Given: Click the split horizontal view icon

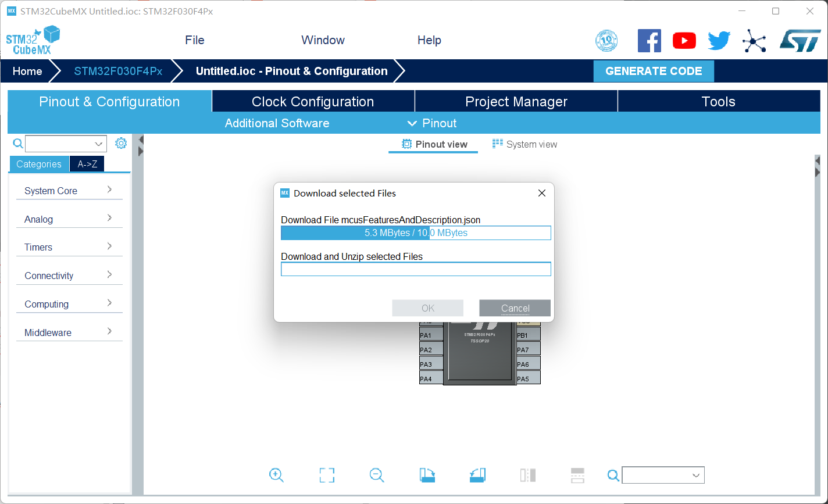Looking at the screenshot, I should coord(577,476).
